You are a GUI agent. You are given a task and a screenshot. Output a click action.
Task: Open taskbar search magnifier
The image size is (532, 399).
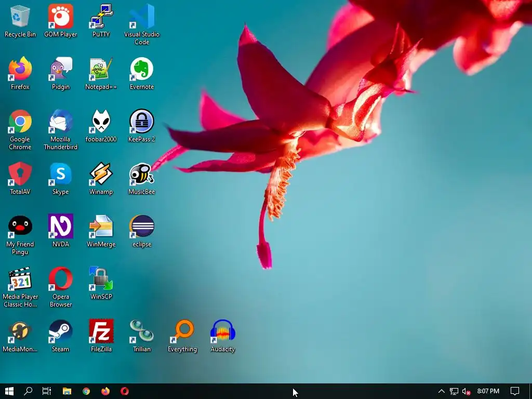pos(28,391)
